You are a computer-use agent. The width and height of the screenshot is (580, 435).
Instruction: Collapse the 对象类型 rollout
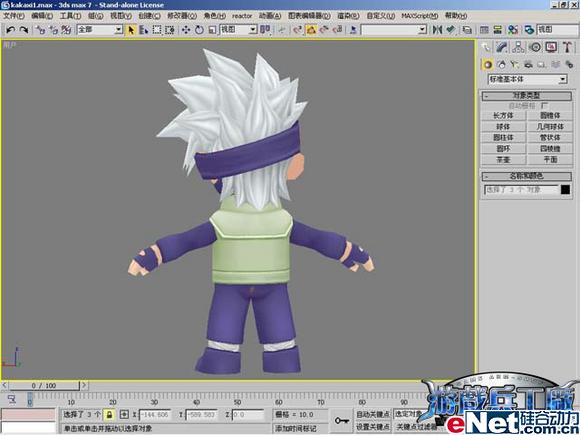click(527, 96)
